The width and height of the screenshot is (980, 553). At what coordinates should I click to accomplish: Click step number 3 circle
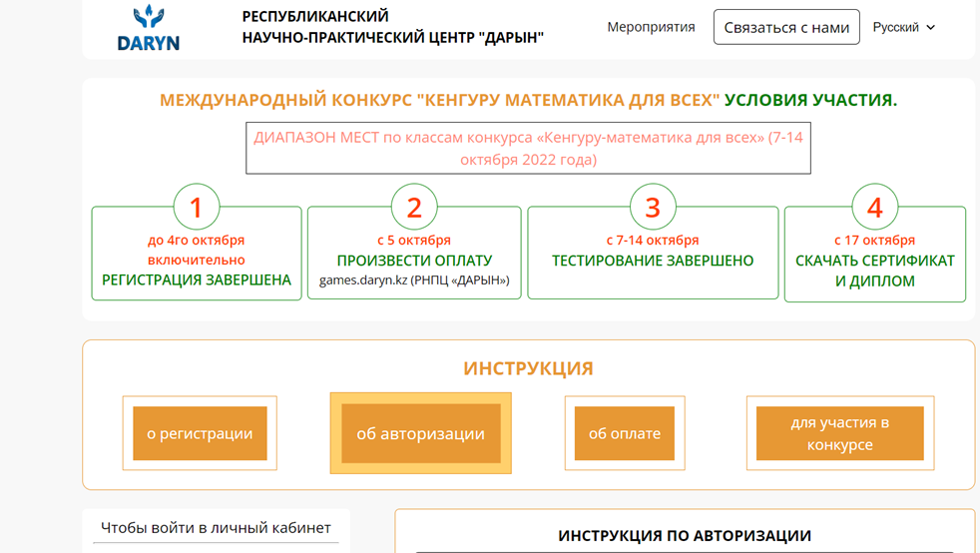[653, 207]
